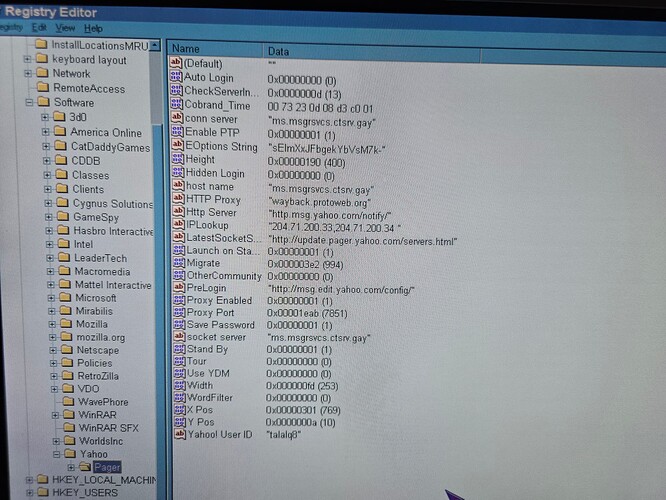Select the WavePhone key

[103, 402]
